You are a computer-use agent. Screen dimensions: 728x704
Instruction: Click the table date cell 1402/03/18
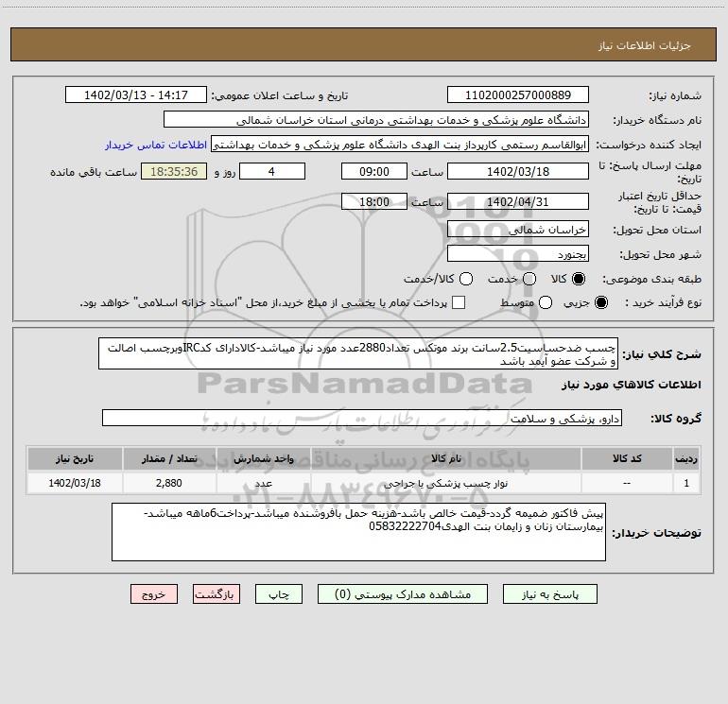coord(75,483)
